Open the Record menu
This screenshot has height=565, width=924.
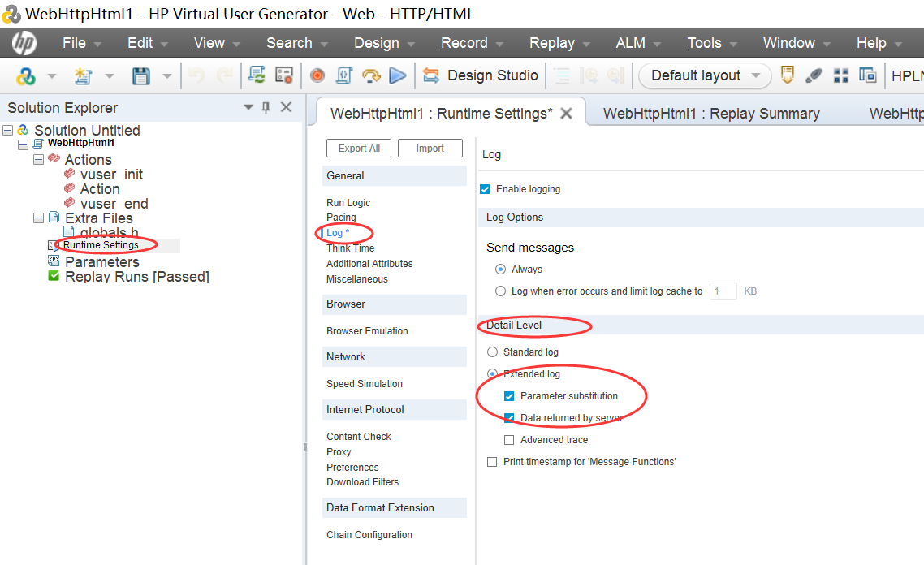[x=464, y=43]
